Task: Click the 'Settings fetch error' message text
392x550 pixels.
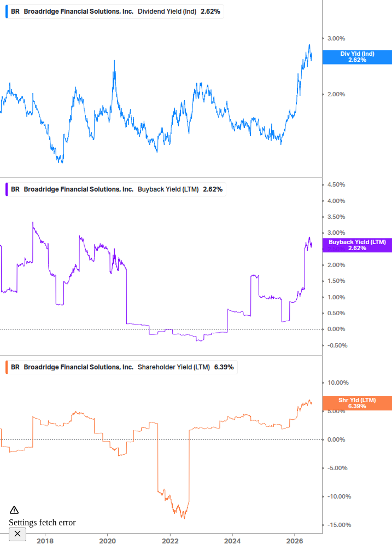Action: 42,522
